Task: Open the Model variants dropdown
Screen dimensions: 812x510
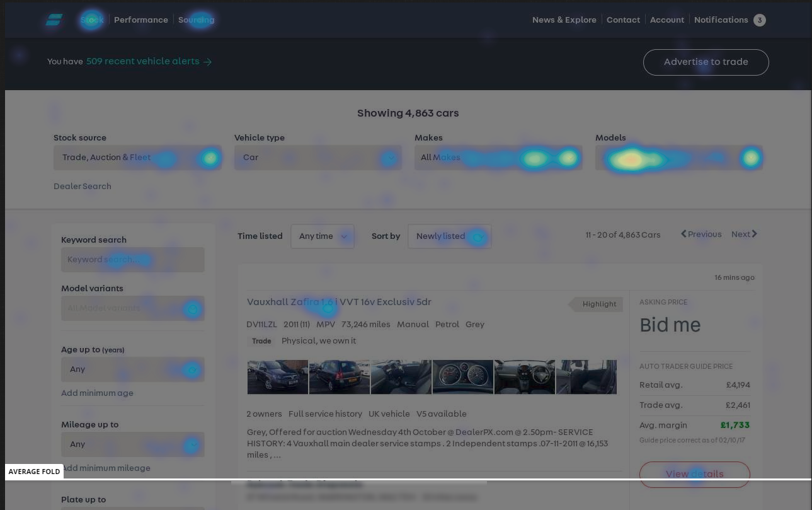Action: tap(132, 308)
